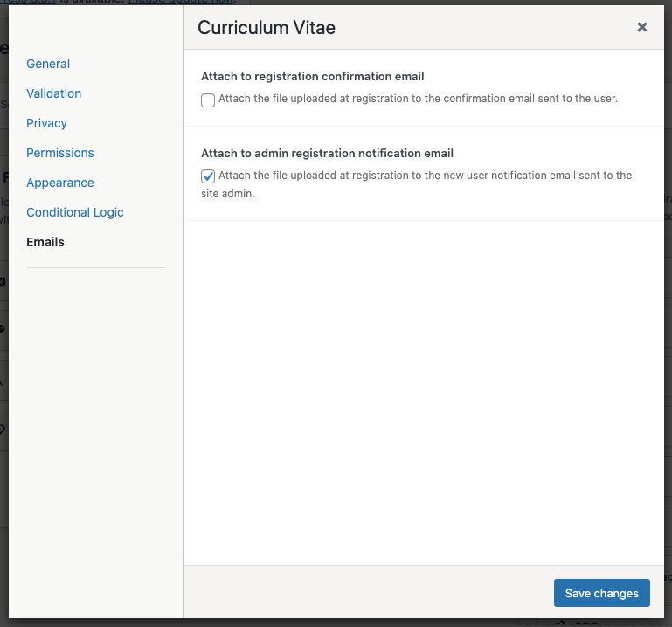This screenshot has height=627, width=672.
Task: Switch to the Validation tab
Action: (x=53, y=93)
